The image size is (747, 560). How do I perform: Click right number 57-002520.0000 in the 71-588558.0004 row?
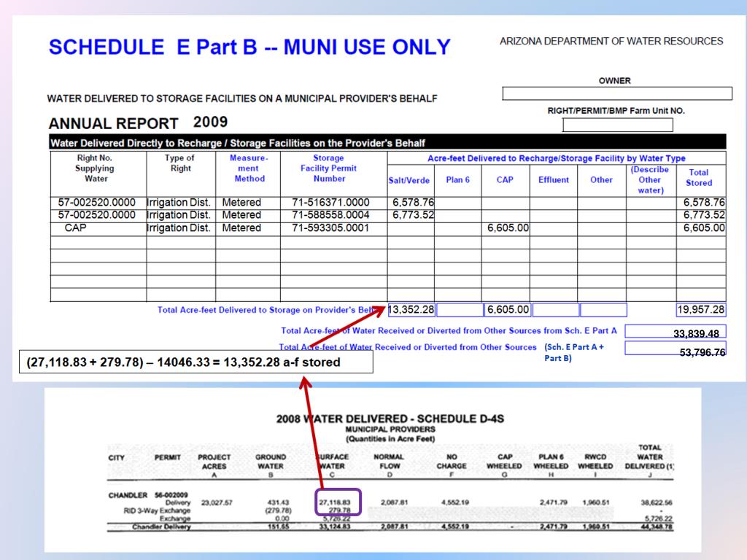tap(97, 215)
